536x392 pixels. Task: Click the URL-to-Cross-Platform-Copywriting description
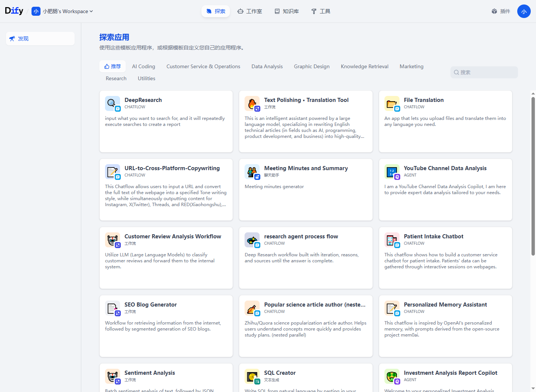166,196
